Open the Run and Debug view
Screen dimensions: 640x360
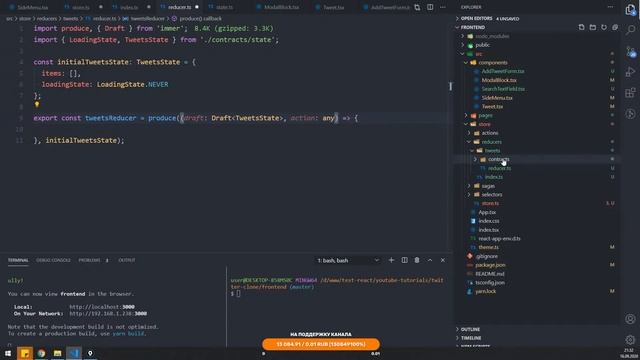pyautogui.click(x=630, y=72)
